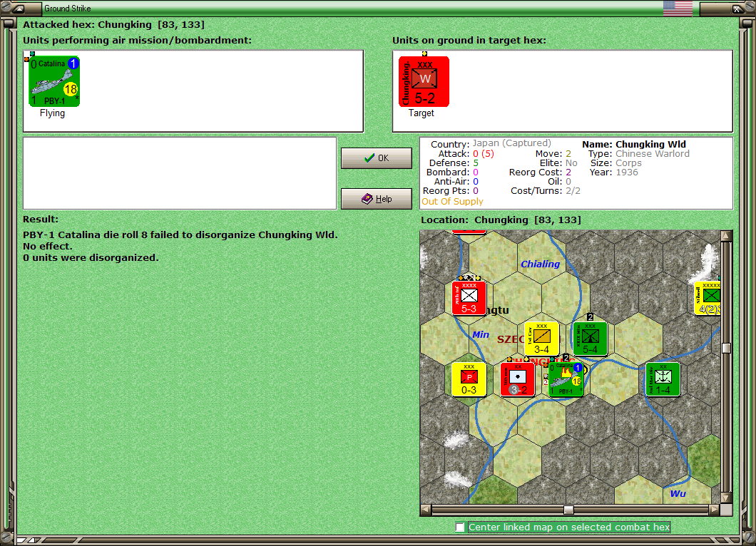Close the Ground Strike window
The image size is (756, 546).
pyautogui.click(x=737, y=8)
